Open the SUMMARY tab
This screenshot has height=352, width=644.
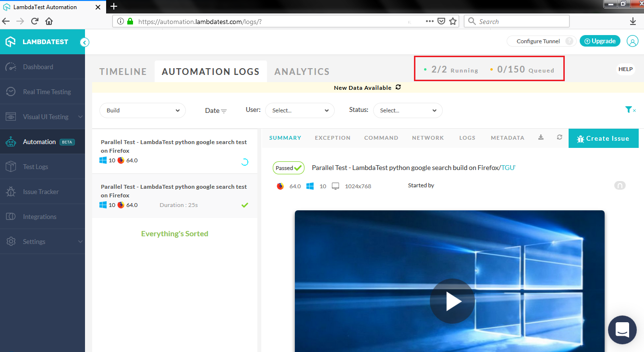click(x=285, y=138)
